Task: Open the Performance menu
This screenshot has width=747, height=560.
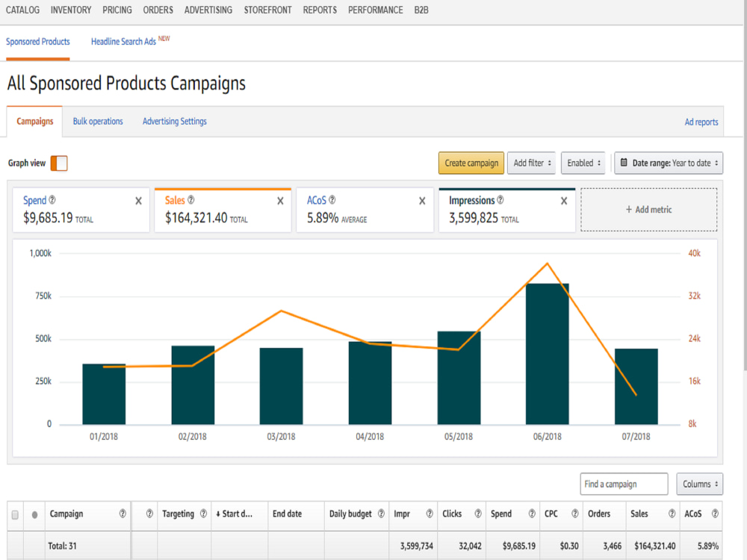Action: pyautogui.click(x=376, y=10)
